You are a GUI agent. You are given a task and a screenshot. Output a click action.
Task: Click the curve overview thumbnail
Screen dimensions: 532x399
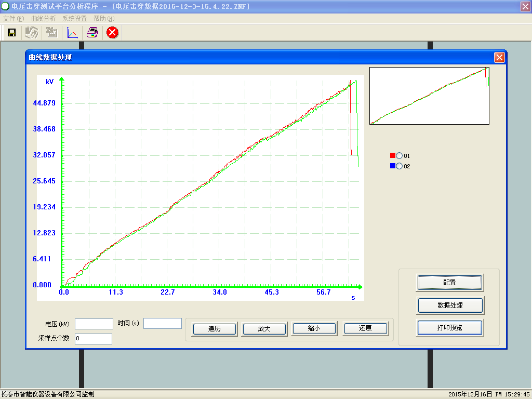[429, 96]
